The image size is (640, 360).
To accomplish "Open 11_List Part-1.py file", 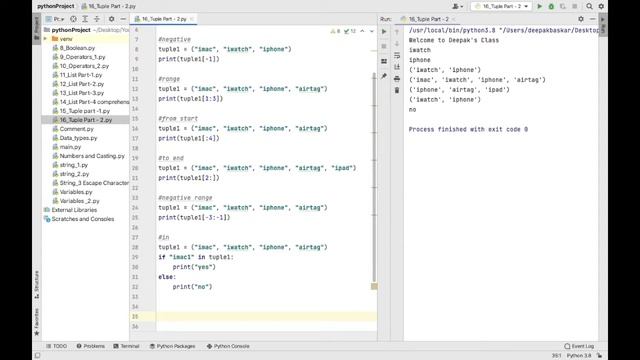I will [x=81, y=75].
